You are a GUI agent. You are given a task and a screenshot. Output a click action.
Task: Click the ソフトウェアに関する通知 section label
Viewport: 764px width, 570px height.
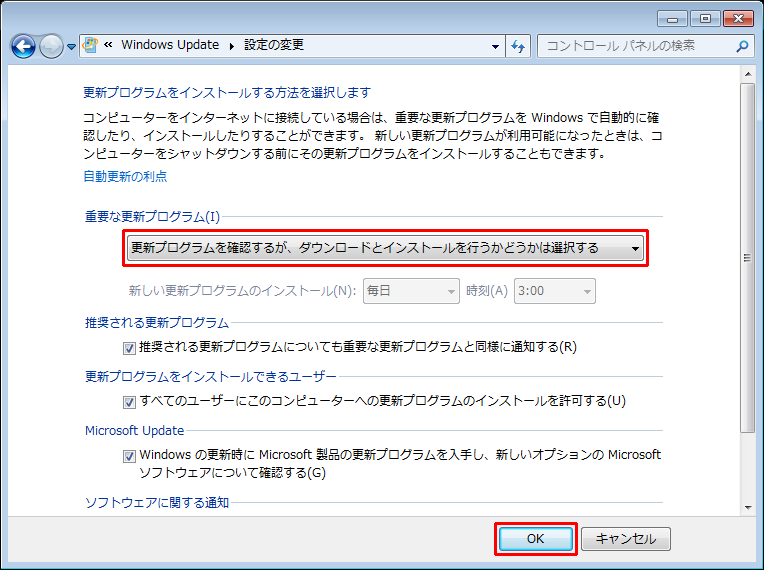tap(157, 503)
